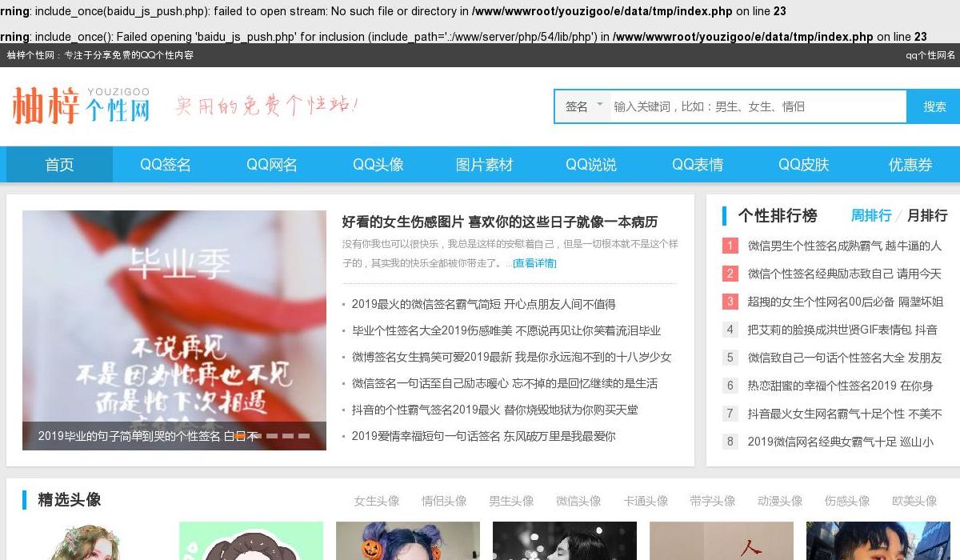Click rank badge number 7
This screenshot has height=560, width=960.
(730, 414)
